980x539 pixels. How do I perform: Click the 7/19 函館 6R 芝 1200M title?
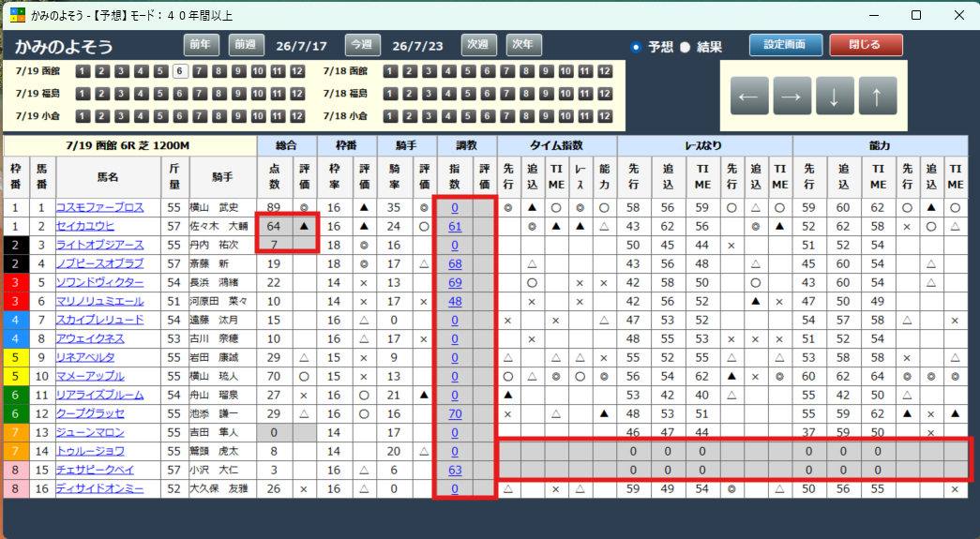click(130, 145)
